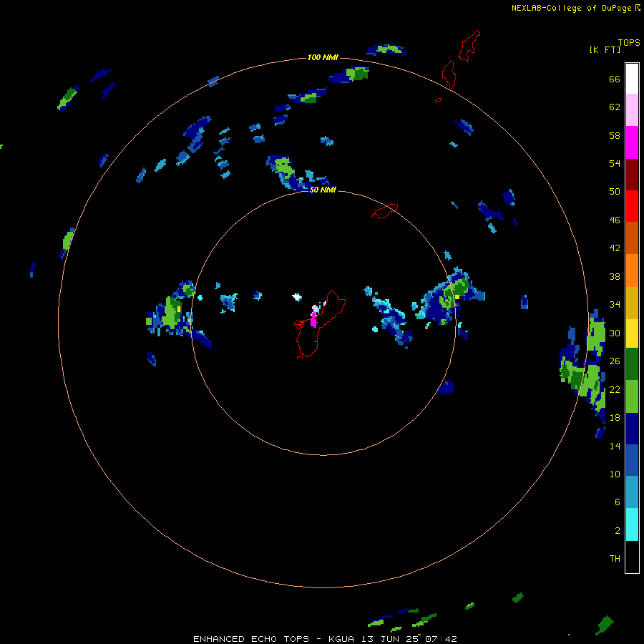Select the magenta legend swatch
The image size is (644, 644).
click(632, 142)
